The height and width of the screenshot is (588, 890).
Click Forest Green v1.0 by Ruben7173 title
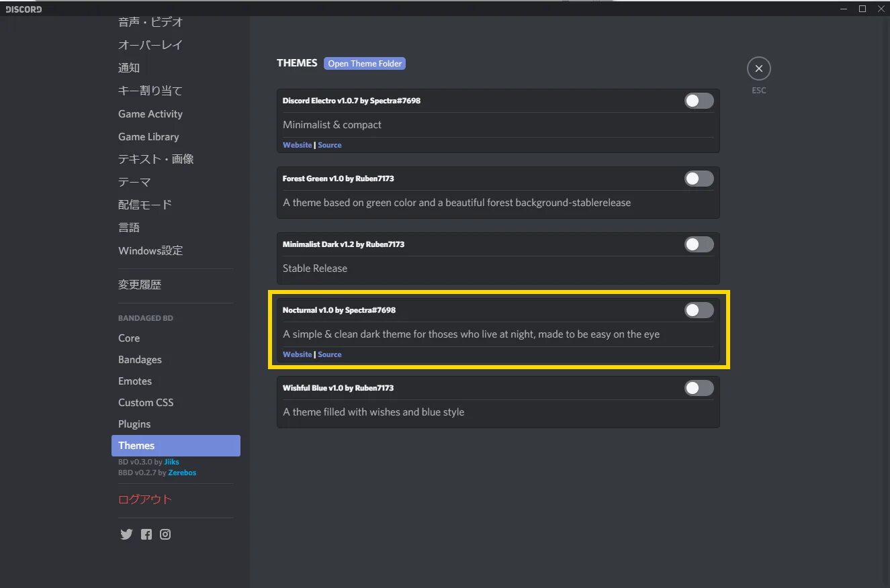pos(338,179)
